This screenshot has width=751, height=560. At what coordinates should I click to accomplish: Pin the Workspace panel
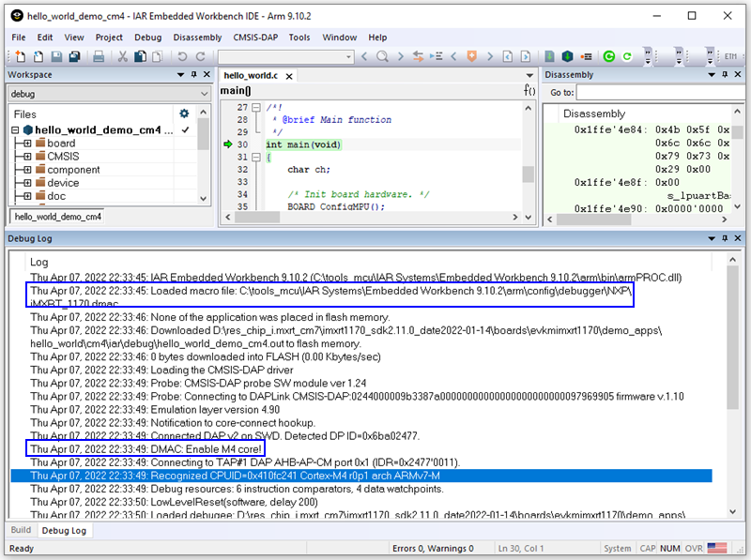click(x=194, y=75)
